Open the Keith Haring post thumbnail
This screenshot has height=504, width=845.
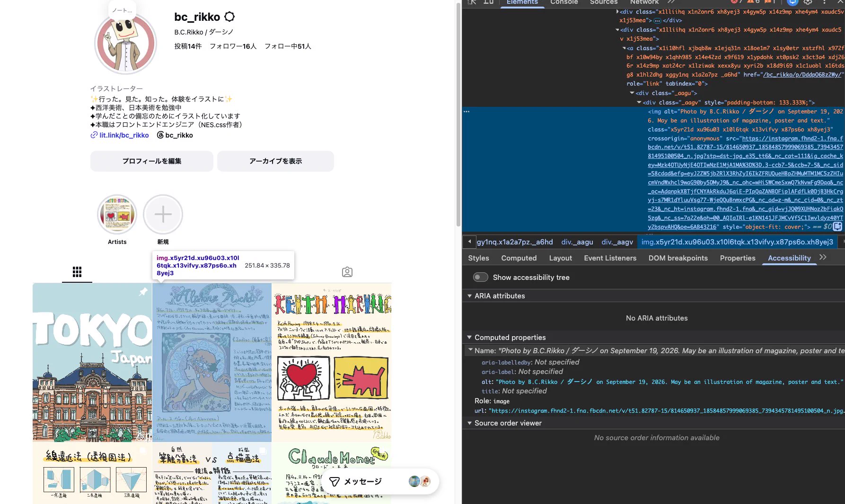coord(332,362)
